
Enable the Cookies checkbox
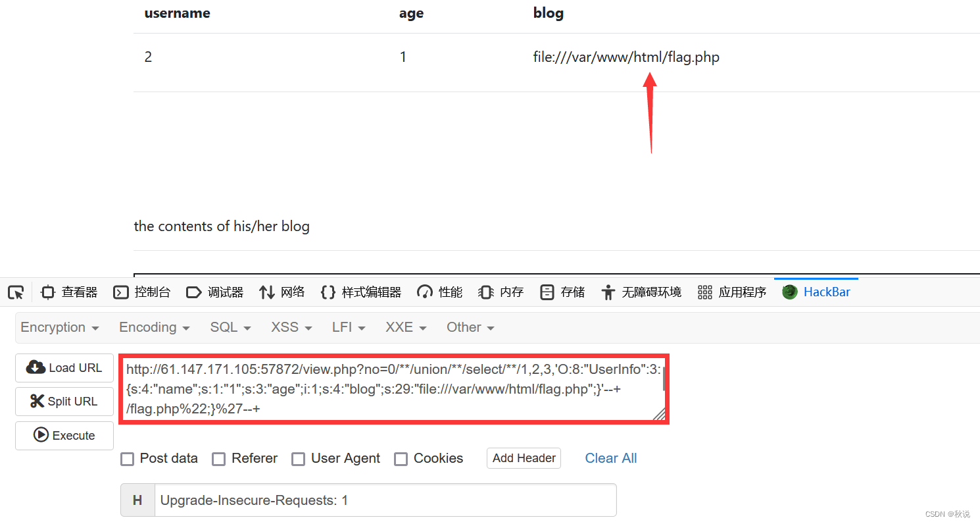[x=401, y=459]
